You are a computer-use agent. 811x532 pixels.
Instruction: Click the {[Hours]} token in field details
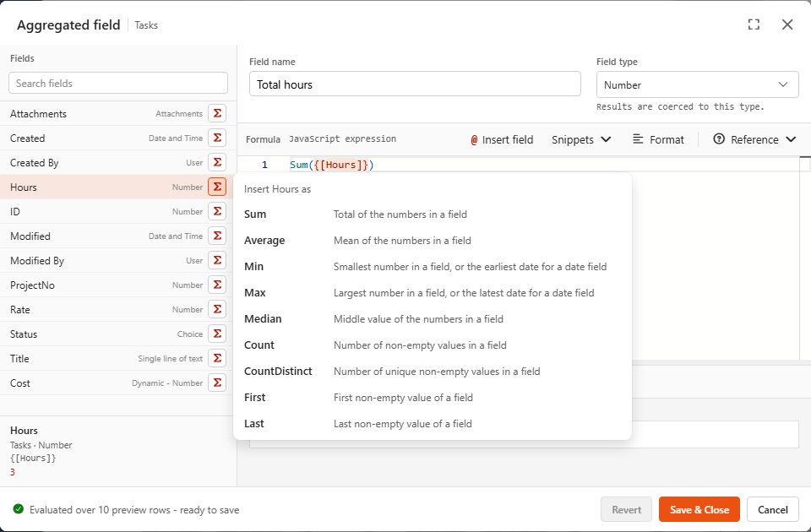click(x=33, y=458)
